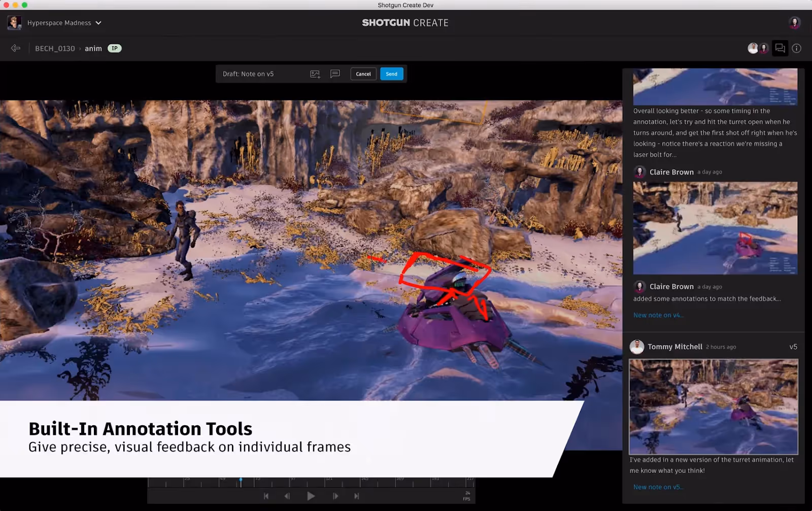Image resolution: width=812 pixels, height=511 pixels.
Task: Click the blue playhead marker on the timeline
Action: [x=241, y=480]
